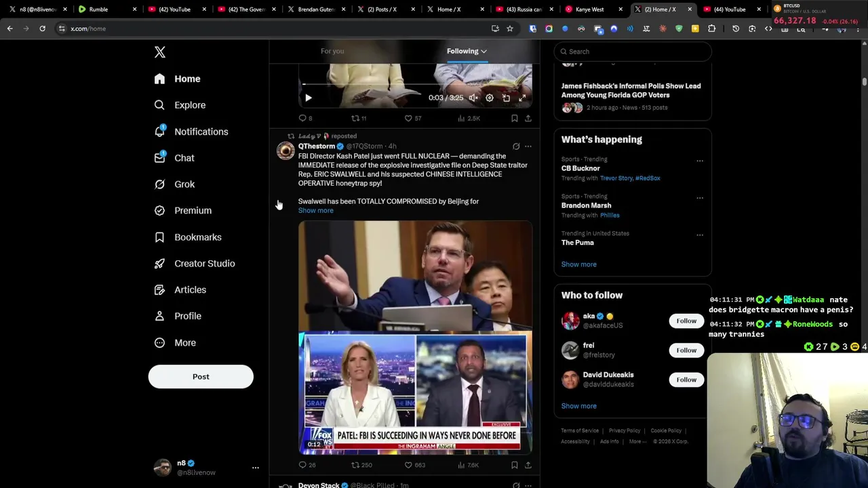Toggle picture-in-picture on top video
The height and width of the screenshot is (488, 868).
coord(506,98)
